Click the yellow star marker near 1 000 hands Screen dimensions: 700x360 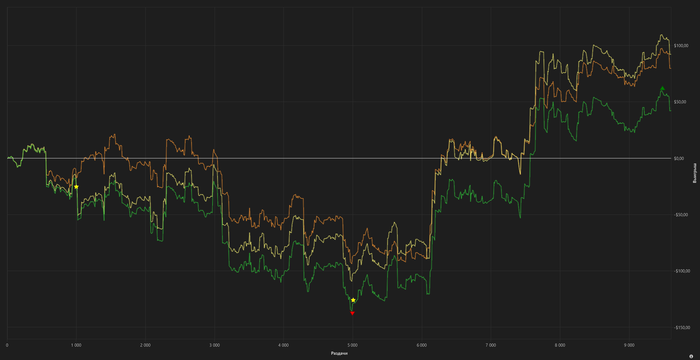tap(76, 187)
